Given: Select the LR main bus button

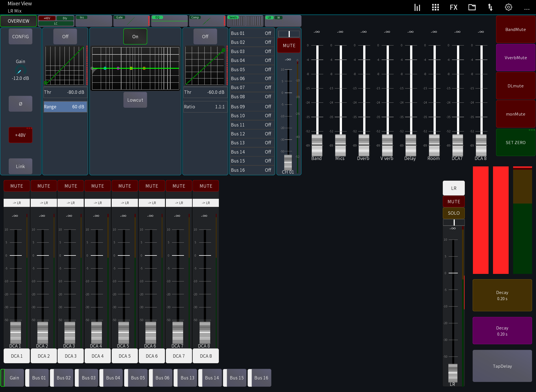Looking at the screenshot, I should point(454,188).
